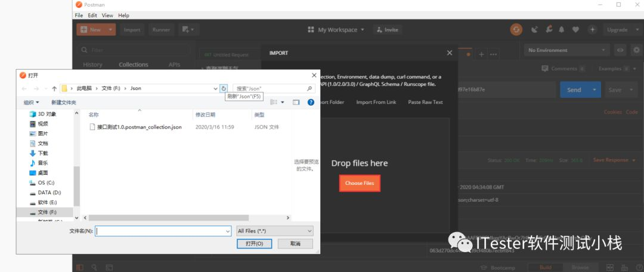This screenshot has height=272, width=644.
Task: Select the Import From Link tab
Action: pyautogui.click(x=376, y=103)
